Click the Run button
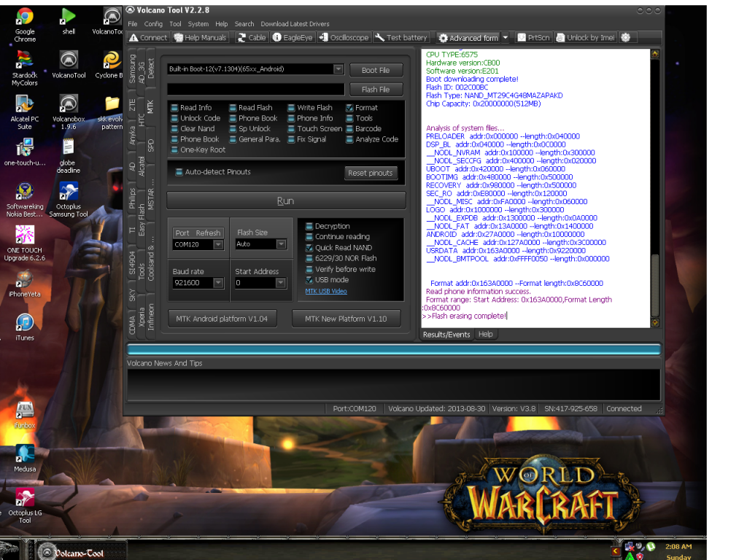This screenshot has width=747, height=560. click(x=286, y=201)
